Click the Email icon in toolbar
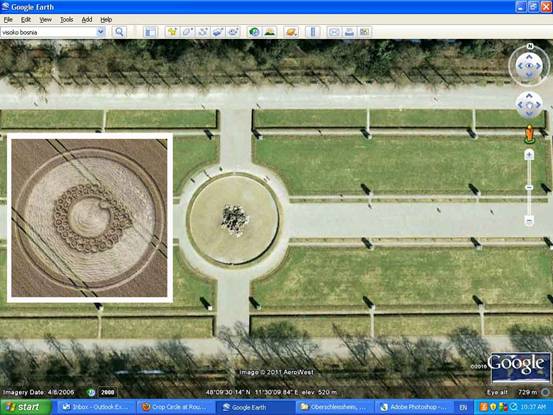This screenshot has width=553, height=415. pos(334,32)
